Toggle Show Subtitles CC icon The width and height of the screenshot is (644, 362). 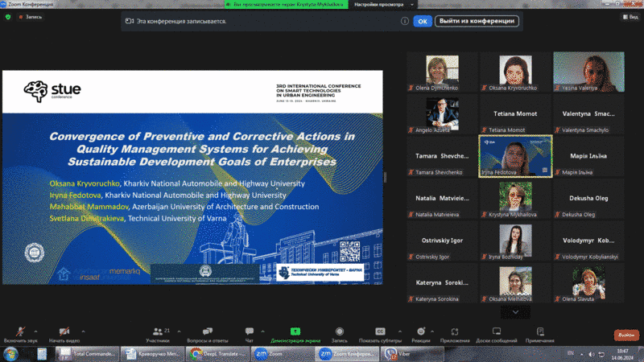pos(380,331)
